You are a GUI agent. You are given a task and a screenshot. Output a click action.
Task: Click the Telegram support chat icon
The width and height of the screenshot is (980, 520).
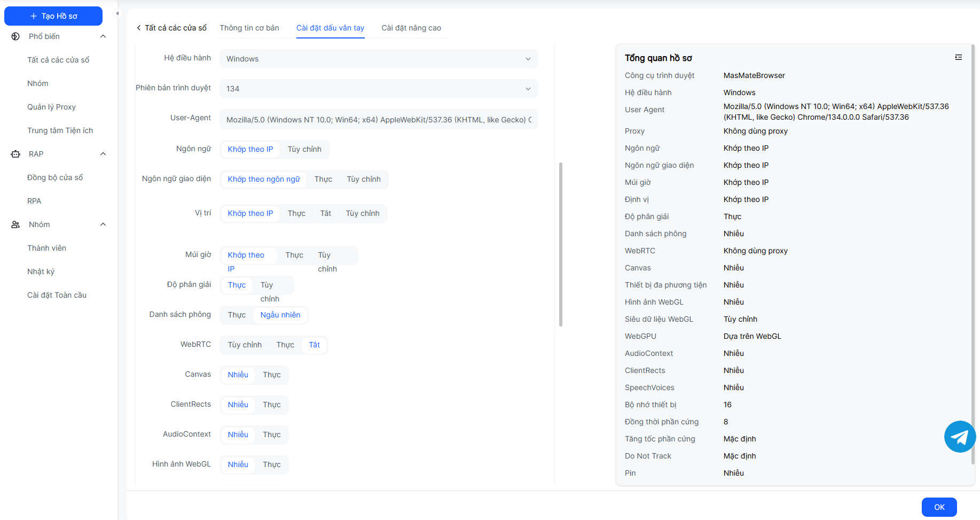point(960,437)
